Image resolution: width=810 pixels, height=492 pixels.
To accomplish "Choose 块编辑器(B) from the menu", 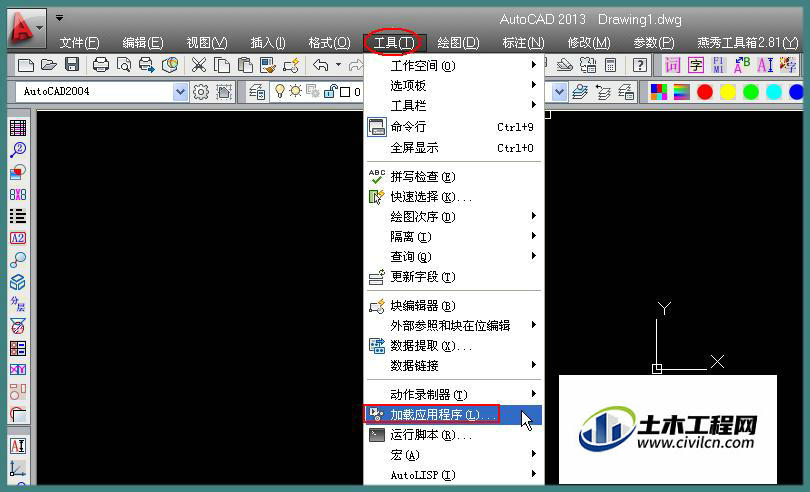I will click(x=454, y=305).
